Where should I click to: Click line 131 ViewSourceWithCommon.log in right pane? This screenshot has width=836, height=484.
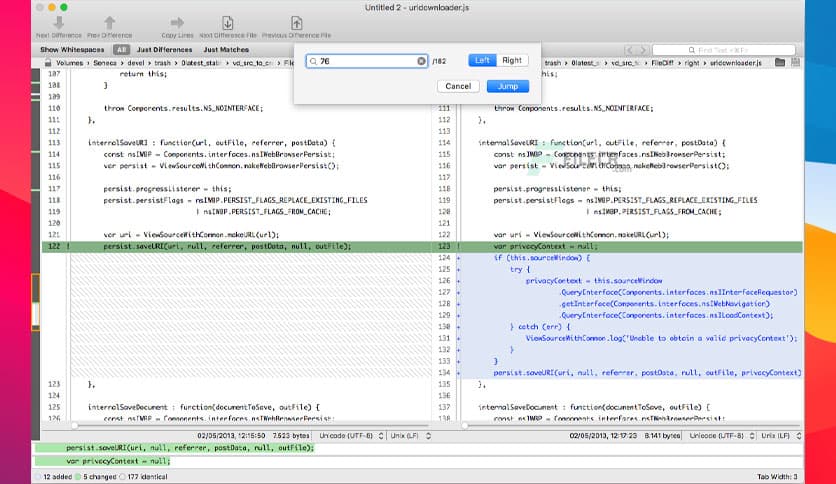(661, 338)
